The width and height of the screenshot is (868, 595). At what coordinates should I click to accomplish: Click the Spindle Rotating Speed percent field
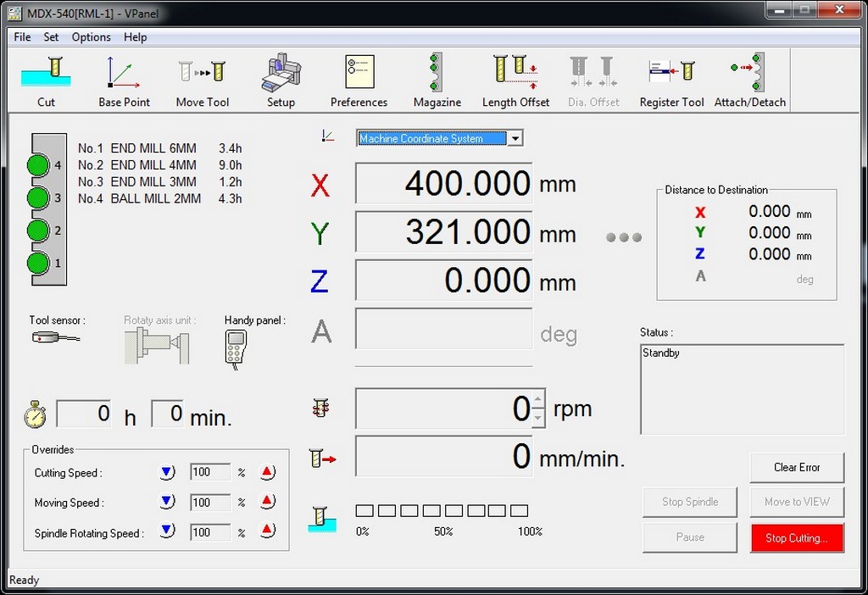pyautogui.click(x=210, y=532)
